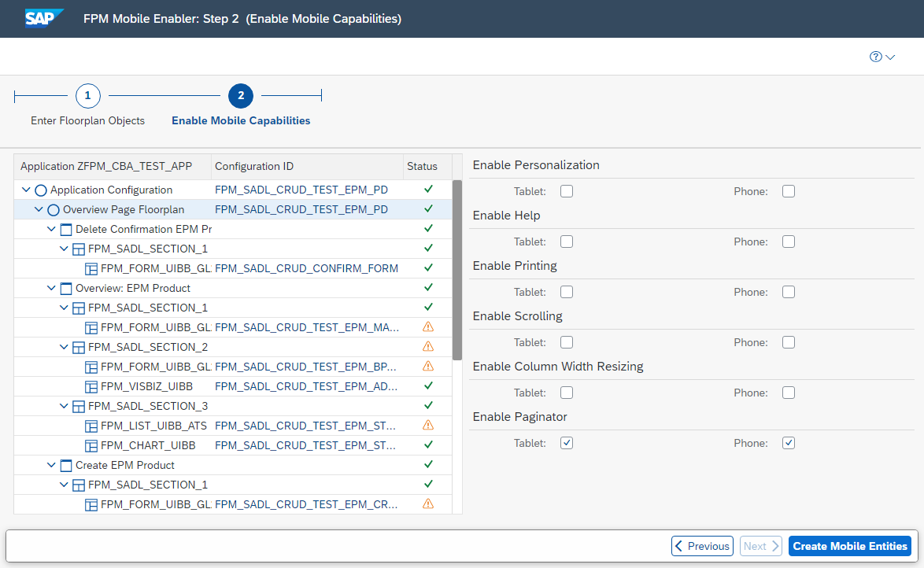Viewport: 924px width, 568px height.
Task: Go back to Enter Floorplan Objects step
Action: pos(87,95)
